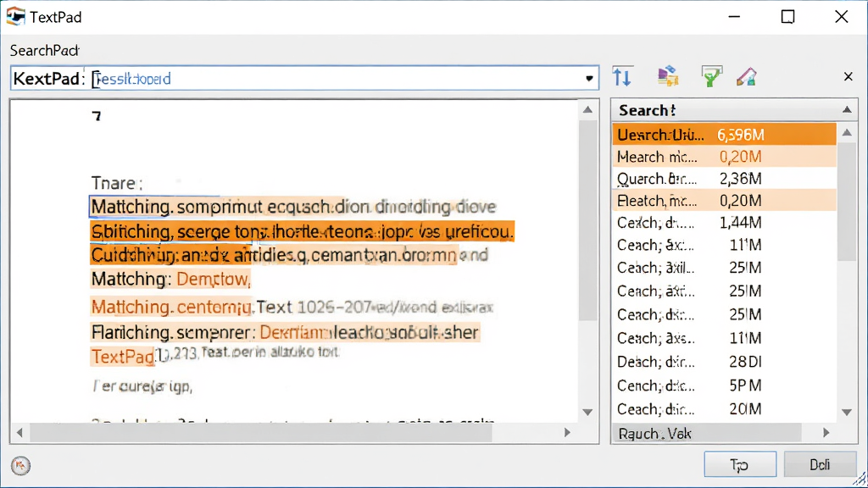Click the Cuidthing highlighted line
Screen dimensions: 868x488
tap(274, 255)
